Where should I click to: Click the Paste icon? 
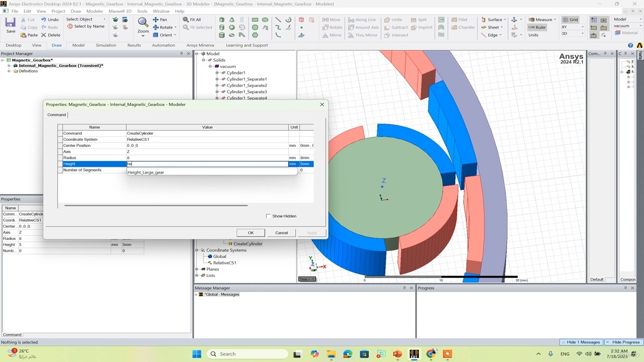coord(24,35)
